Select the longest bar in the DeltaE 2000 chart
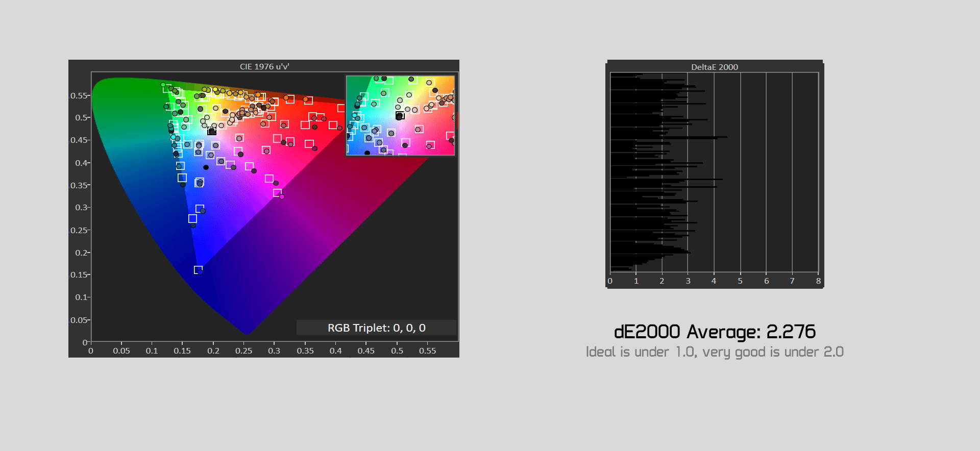The height and width of the screenshot is (451, 980). click(669, 137)
